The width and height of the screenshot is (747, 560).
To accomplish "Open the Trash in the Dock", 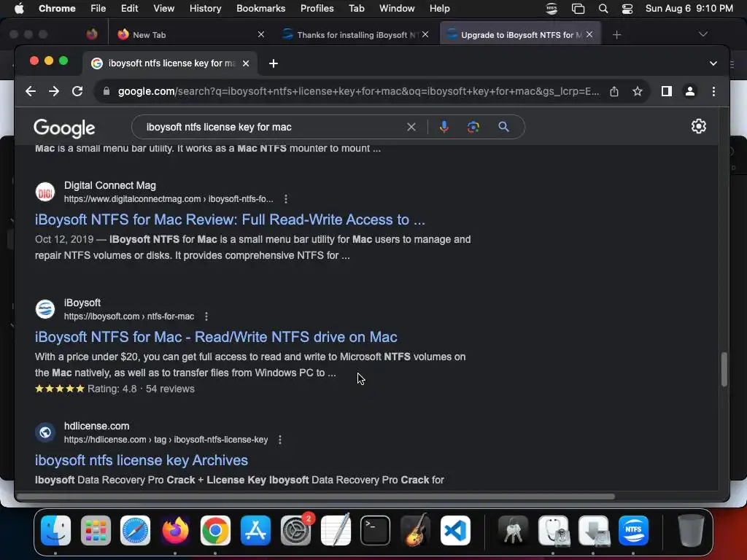I will click(x=691, y=530).
